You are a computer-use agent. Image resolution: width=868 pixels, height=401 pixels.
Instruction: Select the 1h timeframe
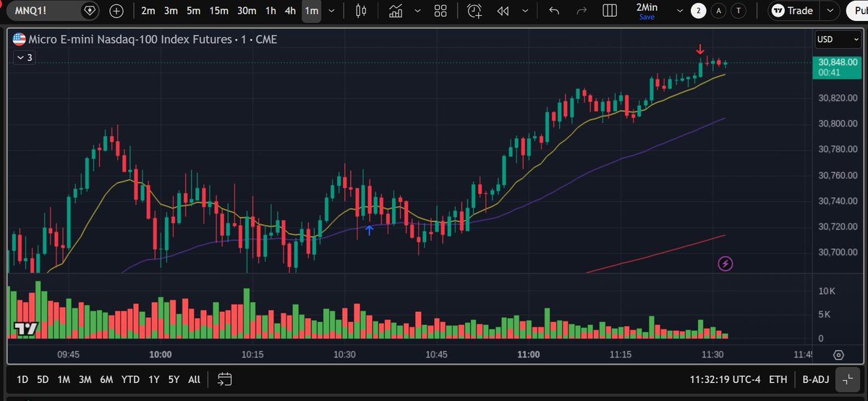(271, 11)
